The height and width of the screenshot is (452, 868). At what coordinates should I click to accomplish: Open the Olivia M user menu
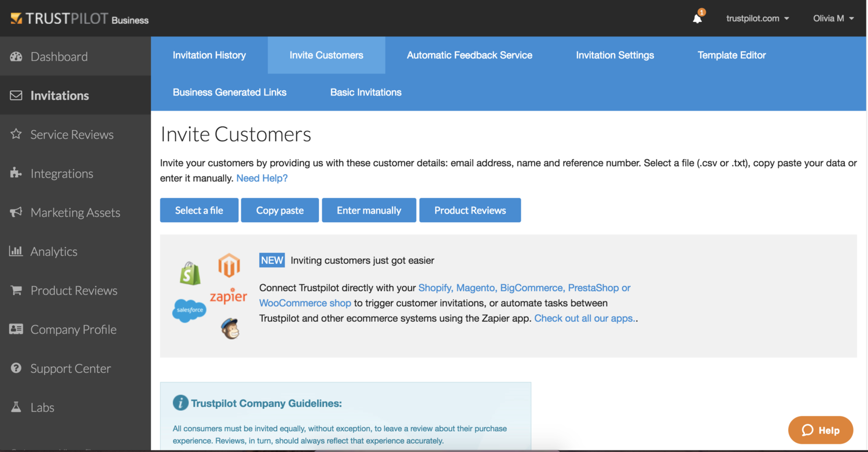click(833, 19)
